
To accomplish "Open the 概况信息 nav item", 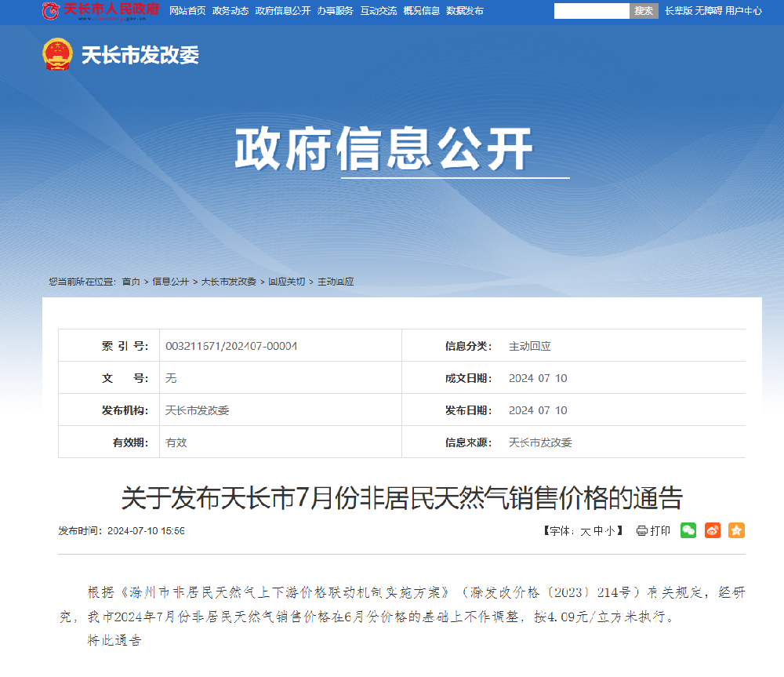I will [x=422, y=10].
